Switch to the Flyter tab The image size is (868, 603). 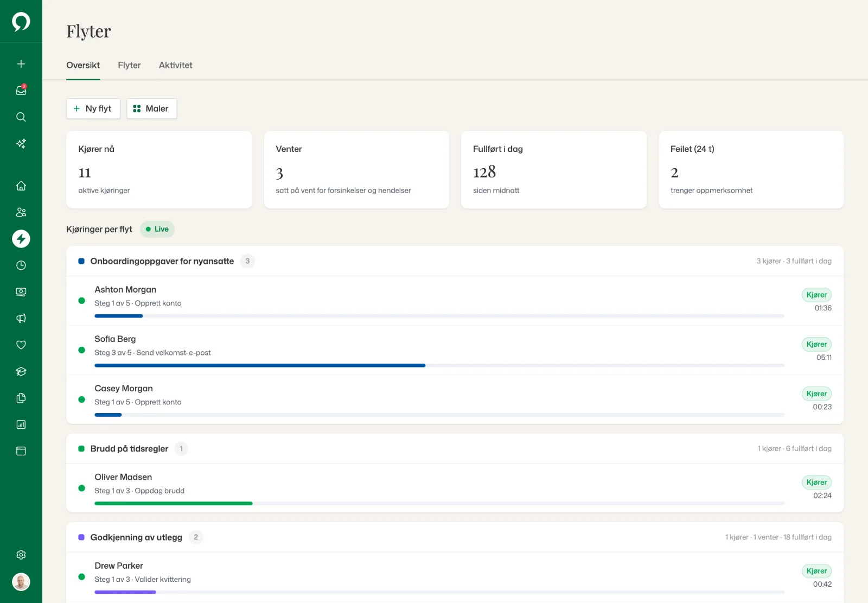(x=129, y=65)
